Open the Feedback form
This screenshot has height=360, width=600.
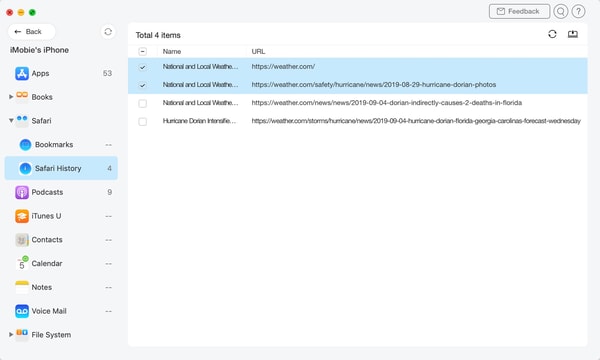pyautogui.click(x=519, y=11)
